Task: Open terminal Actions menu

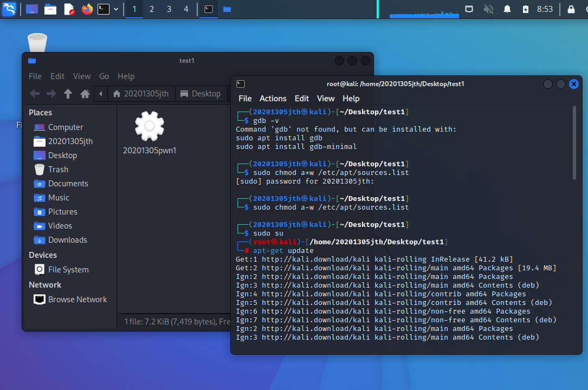Action: pos(273,99)
